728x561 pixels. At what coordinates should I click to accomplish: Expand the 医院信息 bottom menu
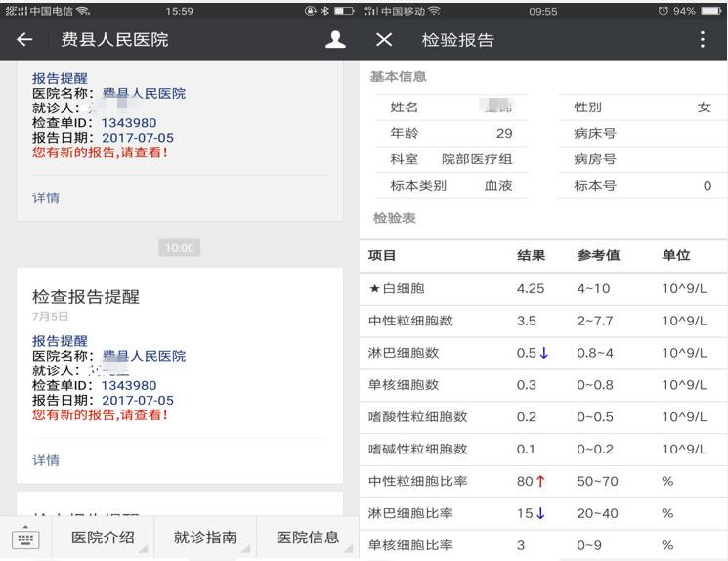click(x=307, y=538)
